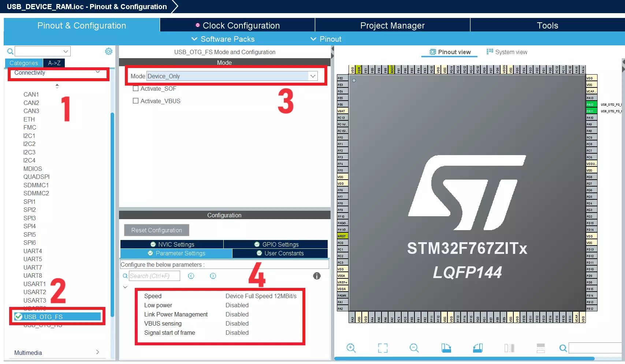Click the pinout view horizontal scrollbar
Viewport: 625px width, 364px height.
tap(464, 359)
